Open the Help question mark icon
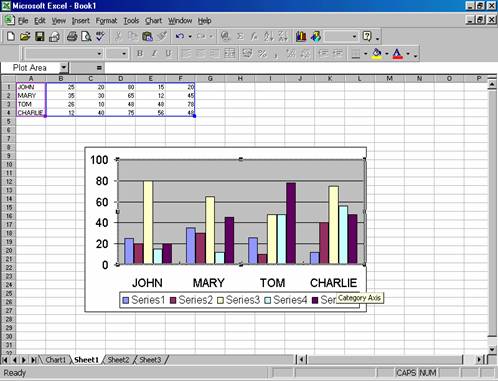The height and width of the screenshot is (381, 498). click(367, 36)
